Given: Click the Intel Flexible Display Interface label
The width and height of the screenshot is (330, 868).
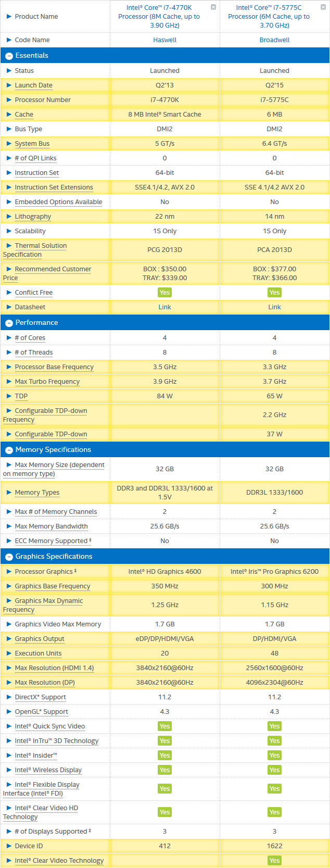Looking at the screenshot, I should [41, 789].
